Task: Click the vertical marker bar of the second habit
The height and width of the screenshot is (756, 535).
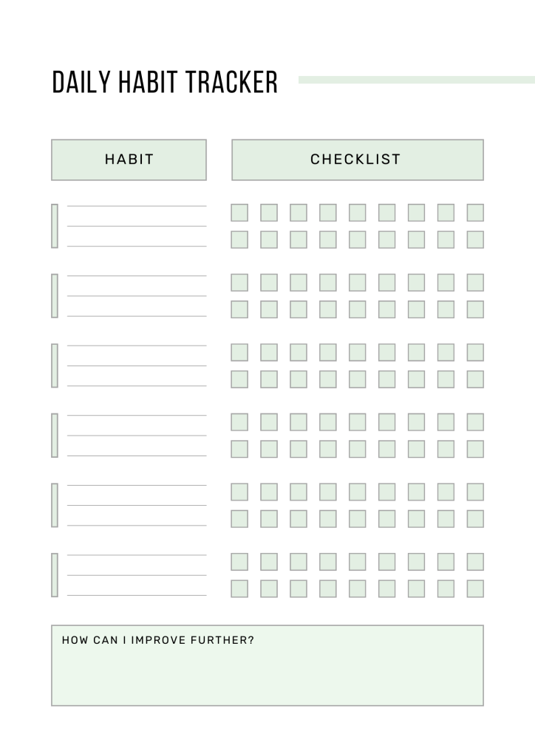Action: coord(55,296)
